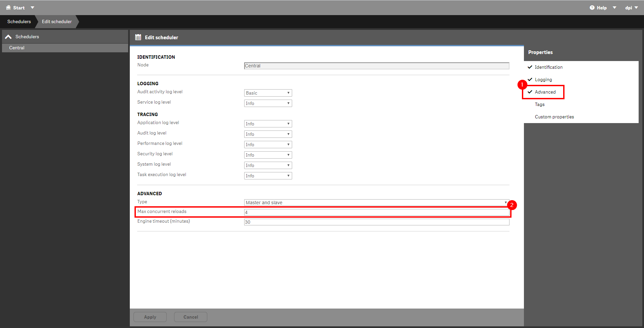This screenshot has height=328, width=644.
Task: Open the scheduler Type dropdown
Action: tap(377, 203)
